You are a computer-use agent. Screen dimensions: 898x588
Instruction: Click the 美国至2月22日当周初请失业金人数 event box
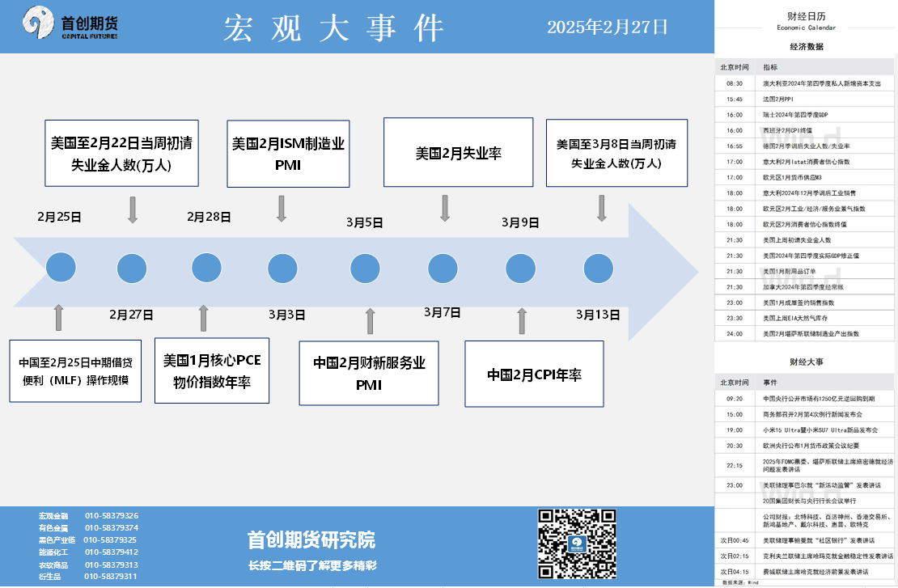coord(122,154)
